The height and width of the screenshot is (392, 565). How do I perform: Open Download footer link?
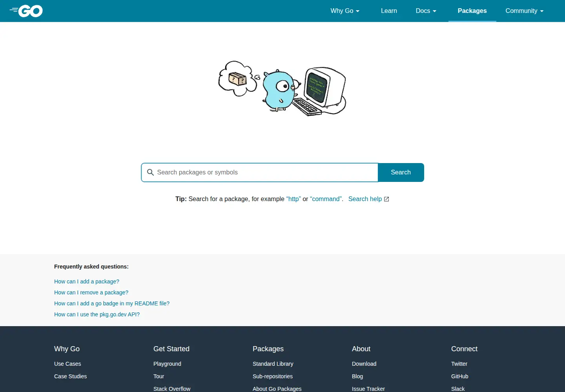click(x=364, y=364)
